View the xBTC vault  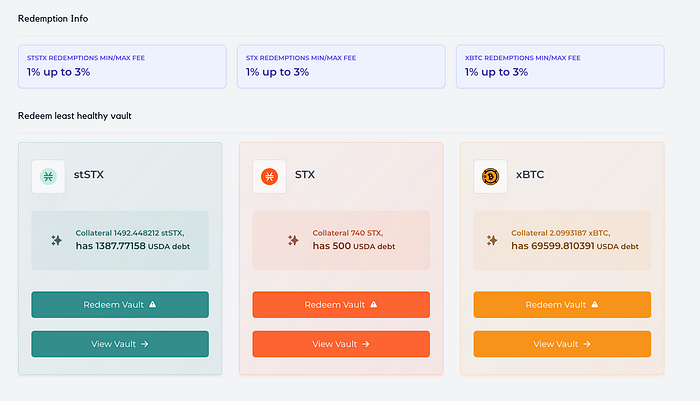coord(562,344)
